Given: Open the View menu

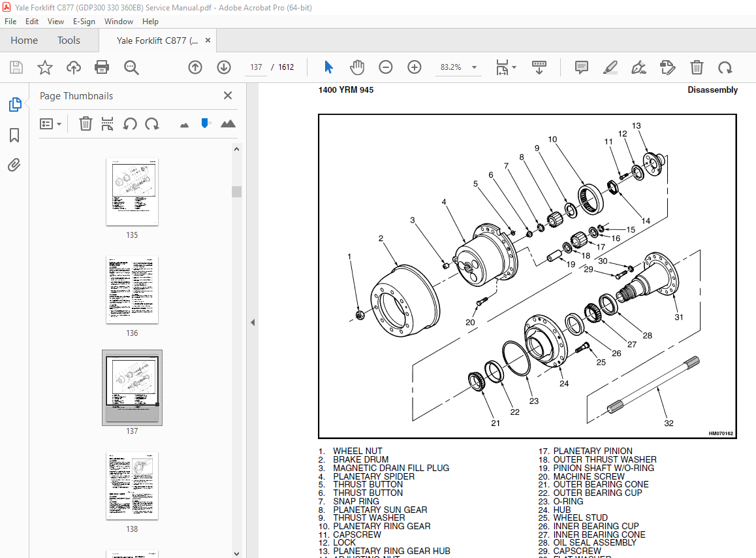Looking at the screenshot, I should 55,22.
